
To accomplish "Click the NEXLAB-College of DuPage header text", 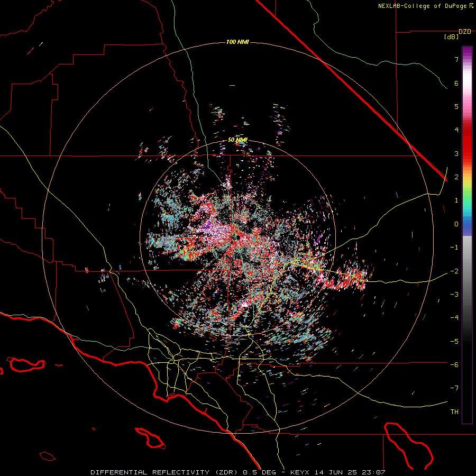I will pyautogui.click(x=422, y=6).
